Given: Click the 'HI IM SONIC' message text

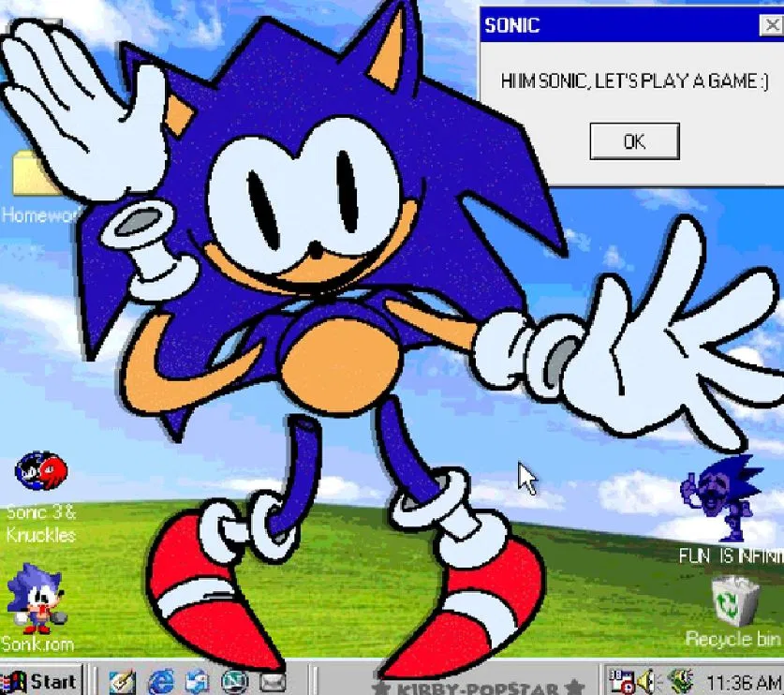Looking at the screenshot, I should tap(634, 81).
